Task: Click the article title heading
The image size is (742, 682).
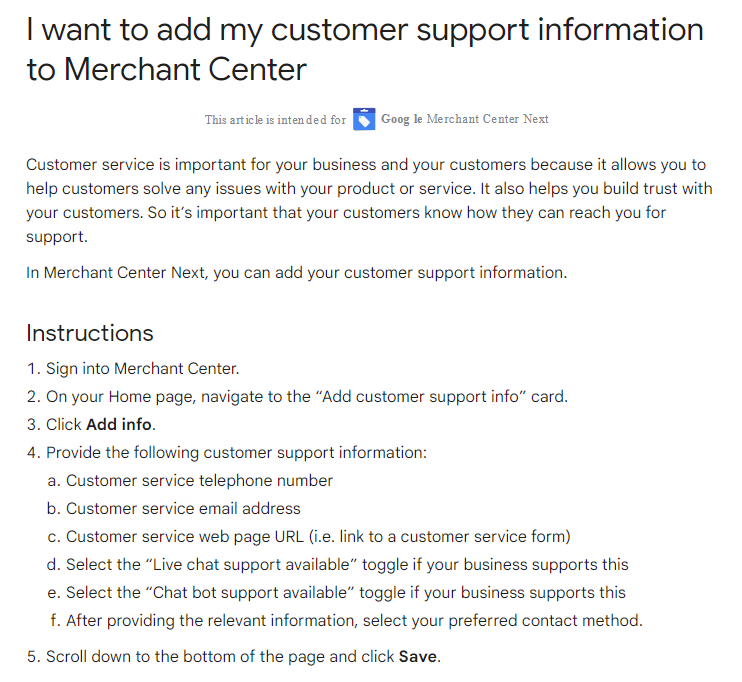Action: (365, 49)
